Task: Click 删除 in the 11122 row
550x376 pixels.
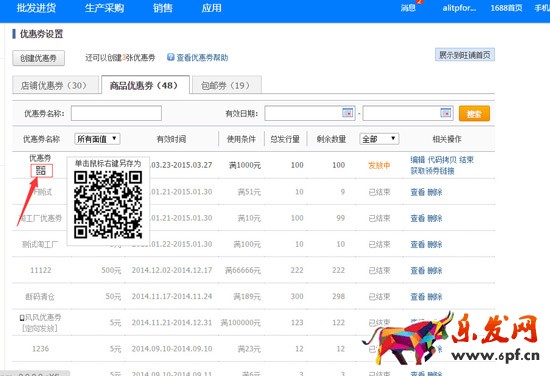Action: pyautogui.click(x=435, y=270)
